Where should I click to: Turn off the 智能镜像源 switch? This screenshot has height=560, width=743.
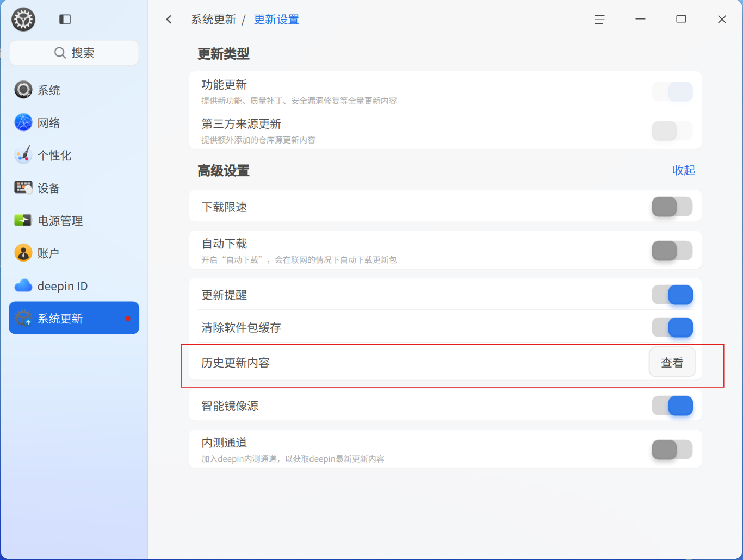(672, 406)
